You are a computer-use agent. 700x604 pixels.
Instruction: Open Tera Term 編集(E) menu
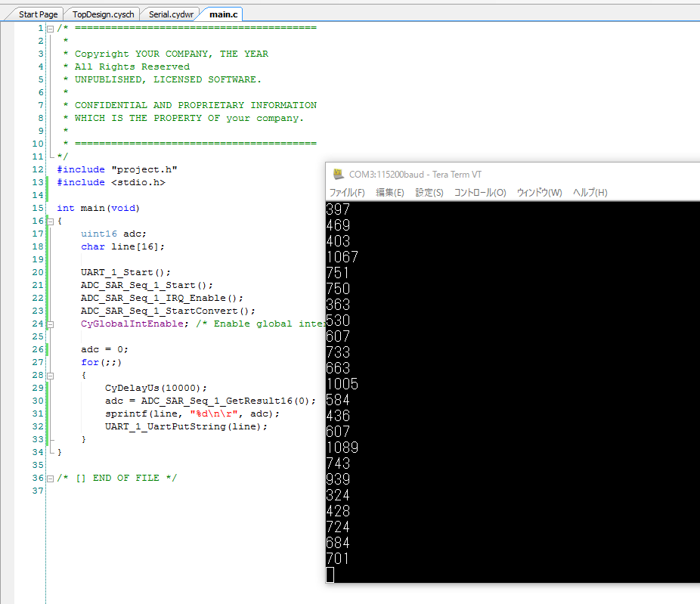[x=390, y=193]
